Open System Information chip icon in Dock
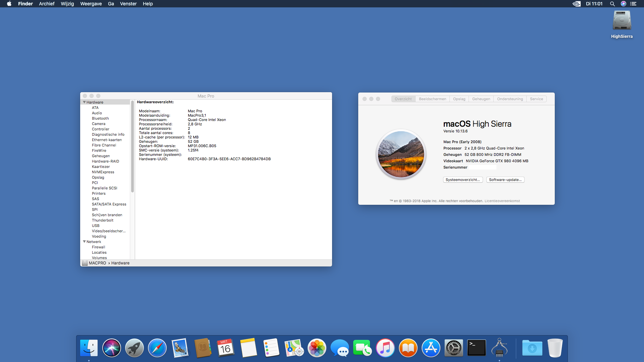This screenshot has height=362, width=644. (x=499, y=348)
